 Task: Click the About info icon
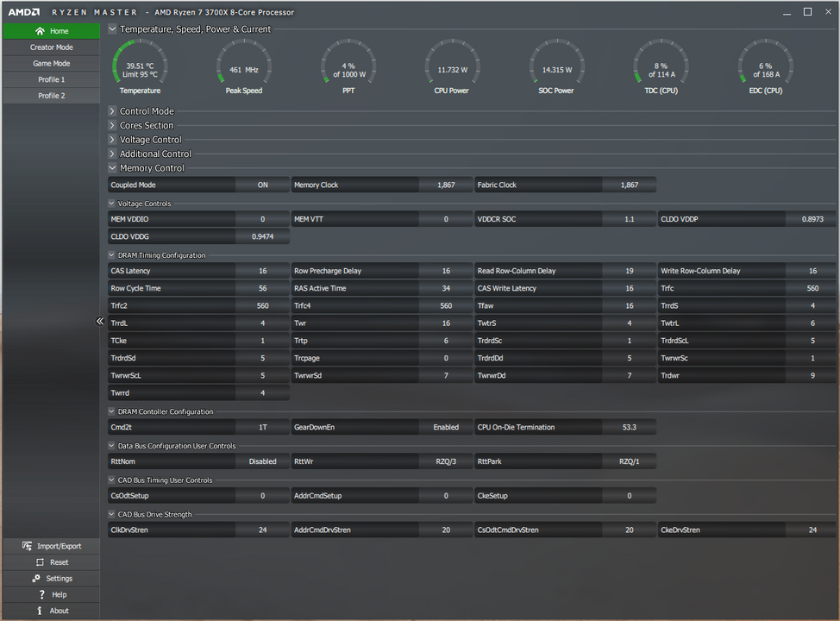tap(39, 611)
